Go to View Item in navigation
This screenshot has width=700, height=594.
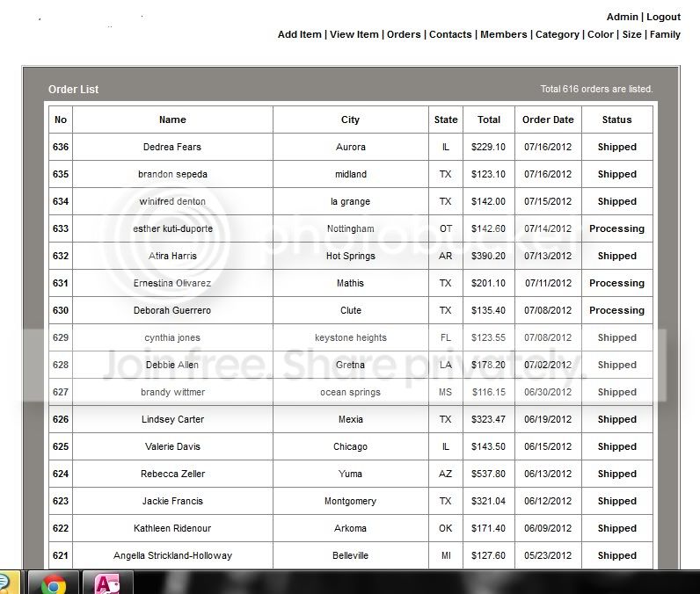(x=354, y=34)
